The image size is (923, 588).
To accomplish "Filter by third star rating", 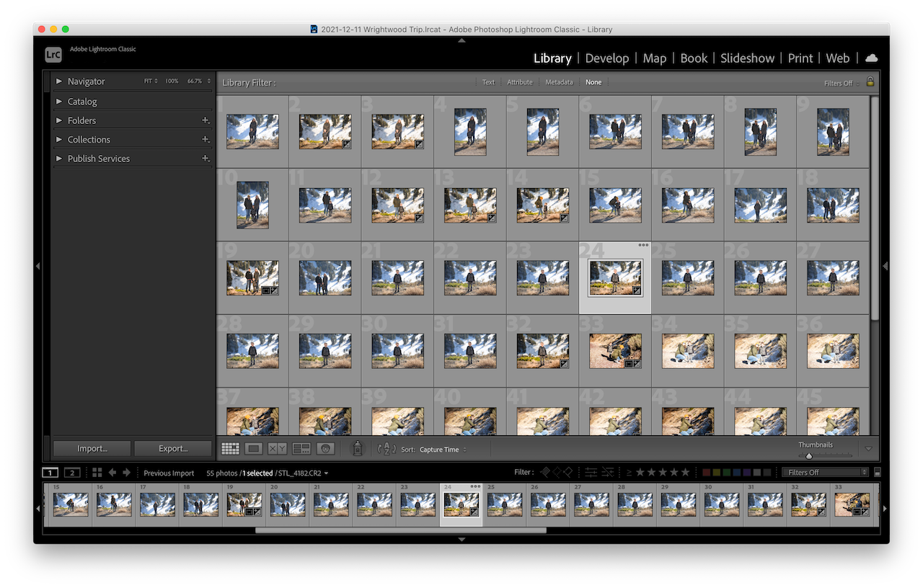I will coord(663,473).
